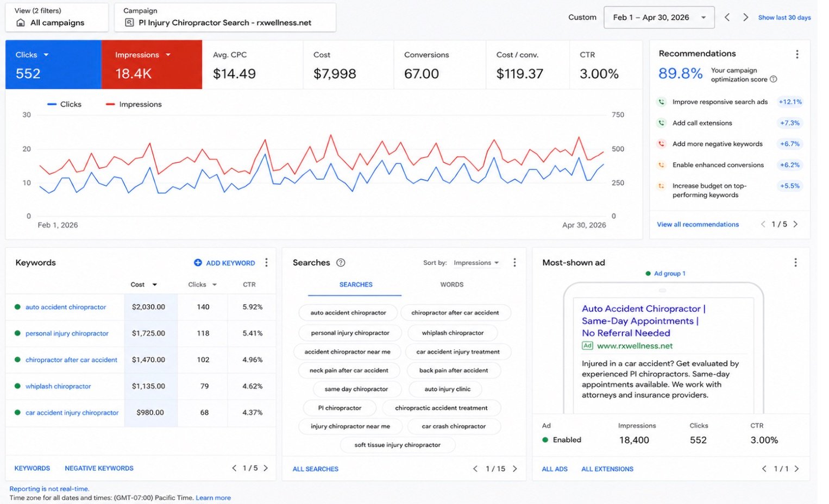Screen dimensions: 829x504
Task: Open the Clicks column dropdown in Keywords table
Action: pos(215,285)
